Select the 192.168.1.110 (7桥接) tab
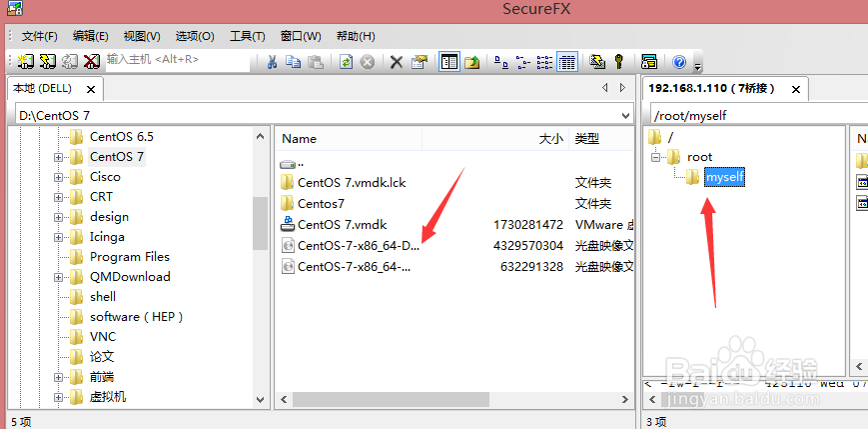868x429 pixels. 712,89
